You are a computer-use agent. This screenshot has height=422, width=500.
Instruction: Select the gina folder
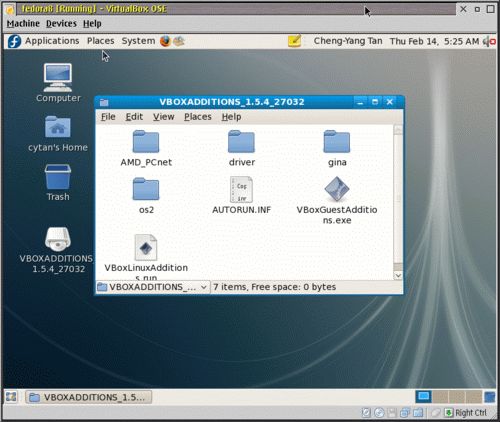pos(337,142)
